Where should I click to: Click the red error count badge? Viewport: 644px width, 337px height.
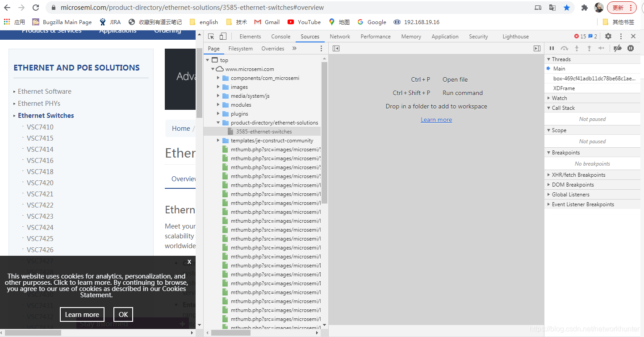[x=580, y=37]
